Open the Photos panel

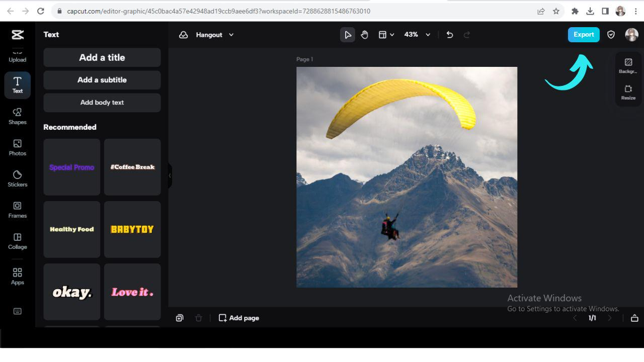[17, 147]
